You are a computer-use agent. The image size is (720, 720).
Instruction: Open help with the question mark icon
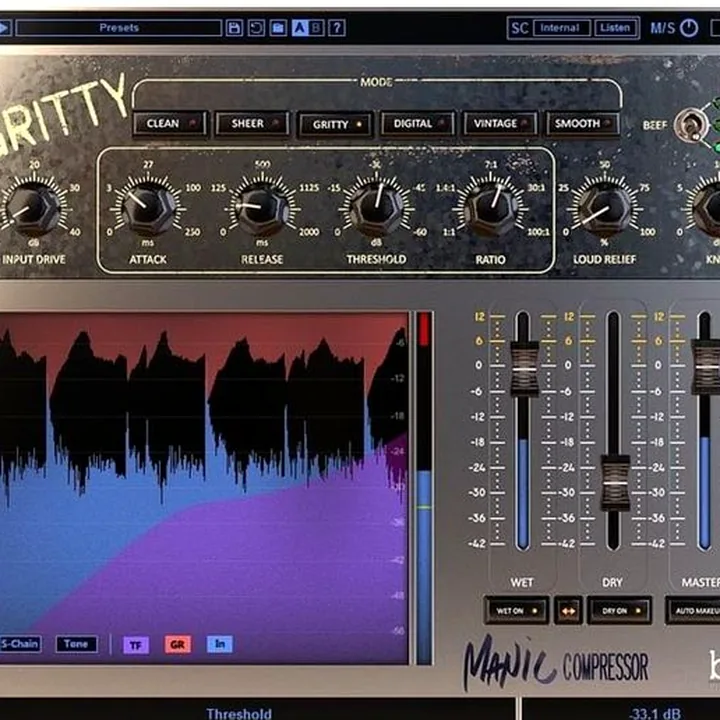click(x=337, y=28)
